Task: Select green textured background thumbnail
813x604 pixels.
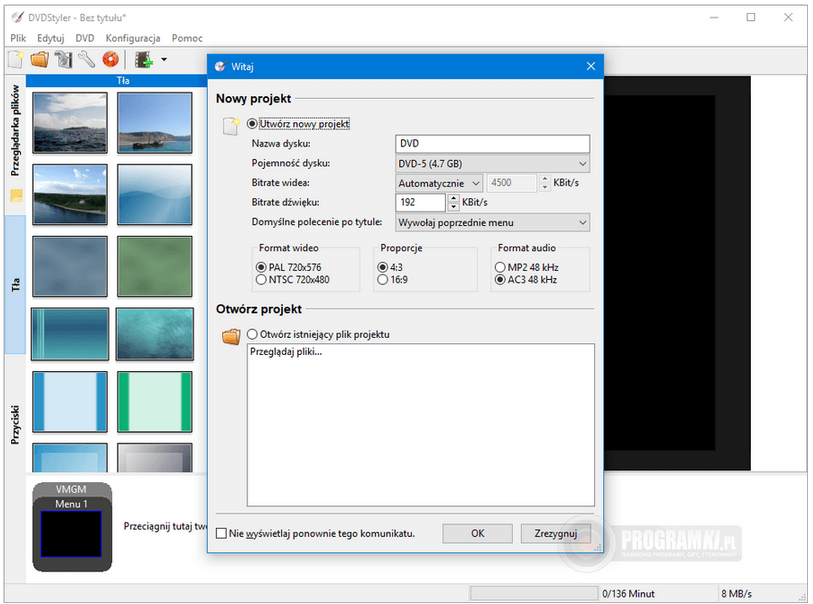Action: click(x=155, y=266)
